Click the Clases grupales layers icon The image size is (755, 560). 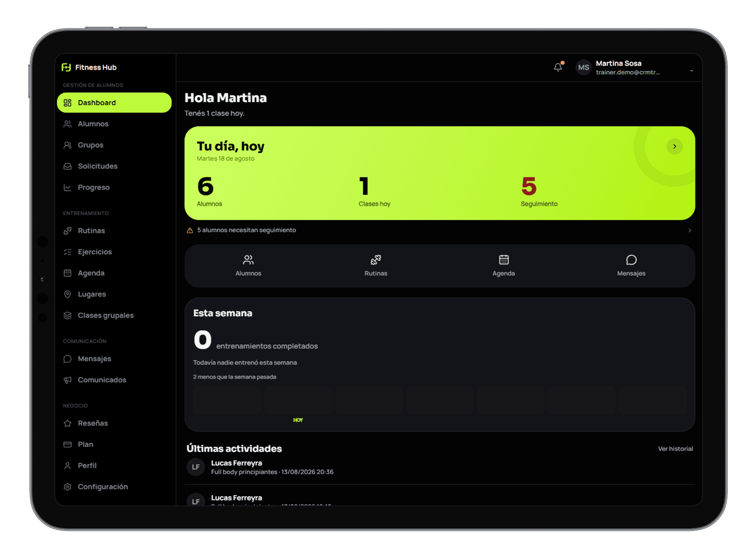click(x=68, y=315)
